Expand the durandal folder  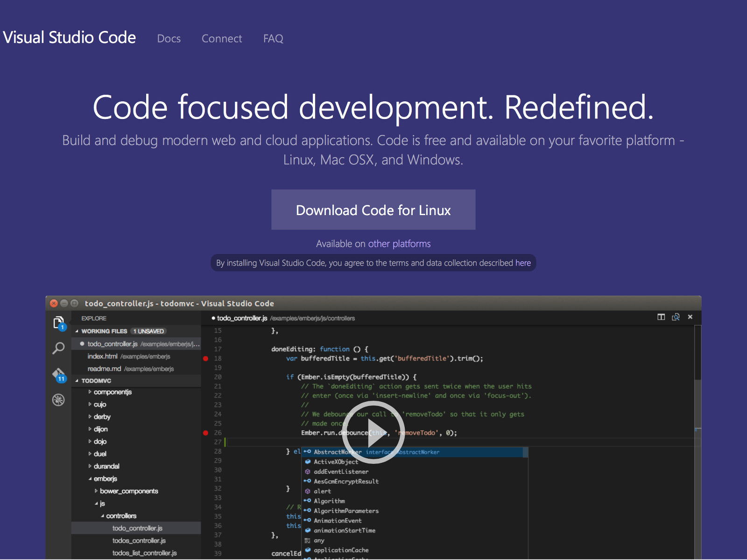90,466
